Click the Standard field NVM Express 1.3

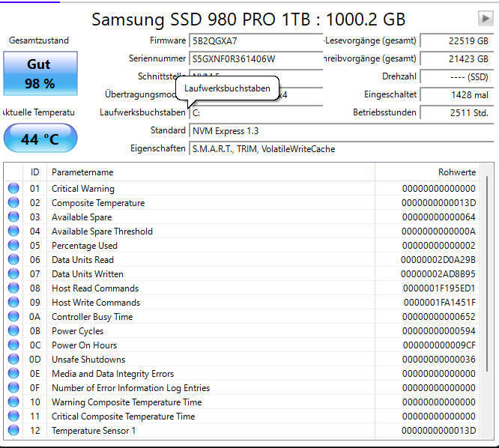click(x=341, y=131)
